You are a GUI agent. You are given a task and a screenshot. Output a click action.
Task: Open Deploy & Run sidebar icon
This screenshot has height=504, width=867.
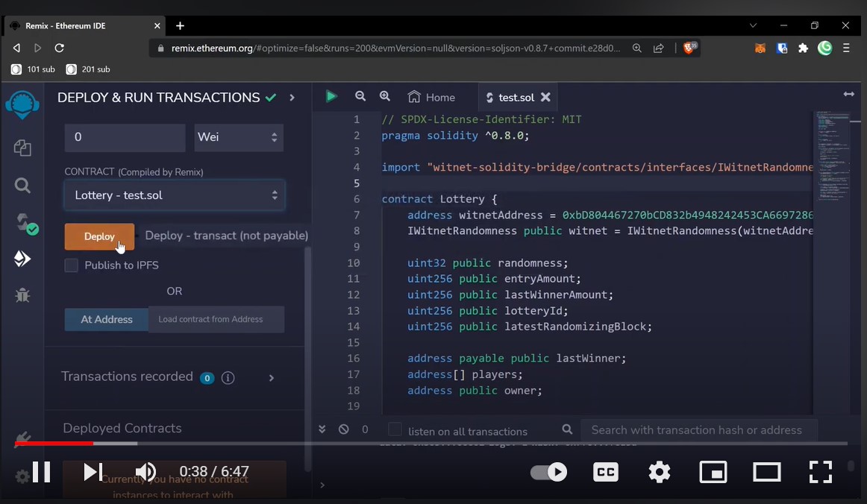coord(22,259)
